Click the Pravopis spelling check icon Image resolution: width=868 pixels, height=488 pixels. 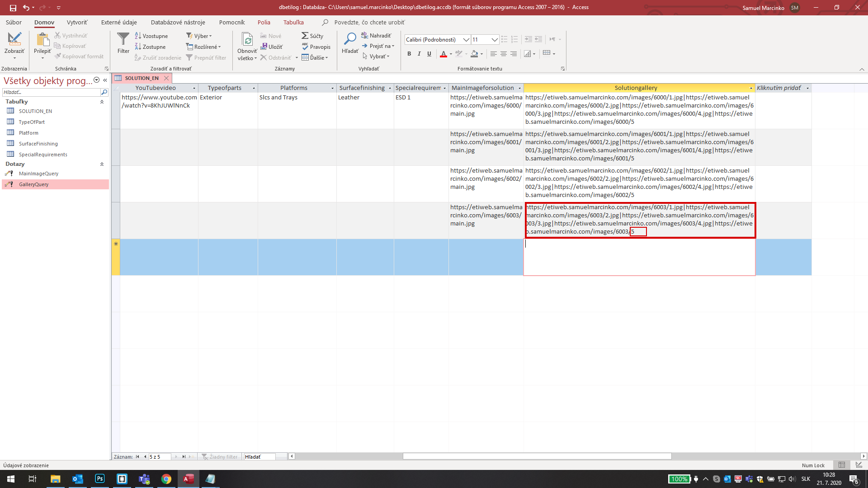point(305,47)
